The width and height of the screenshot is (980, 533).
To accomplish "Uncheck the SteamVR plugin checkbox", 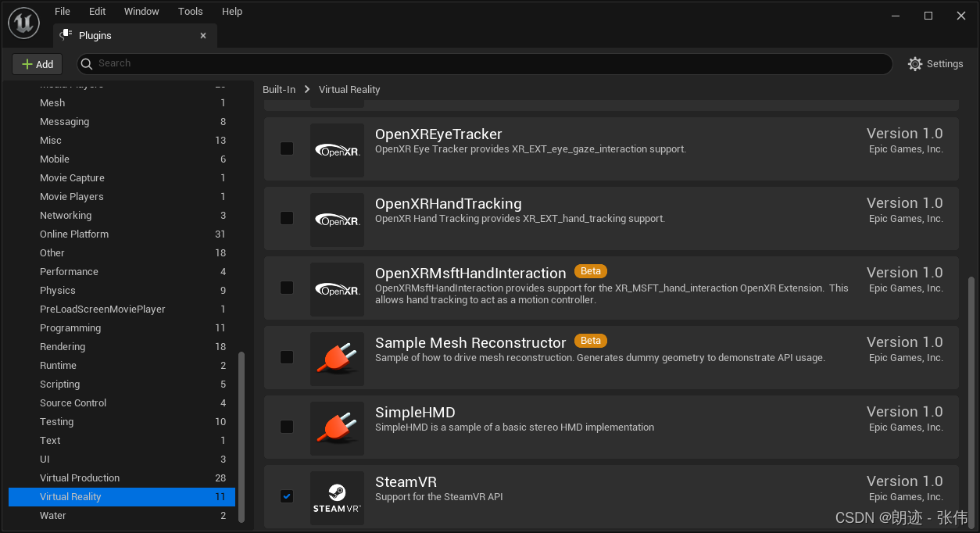I will (x=287, y=496).
